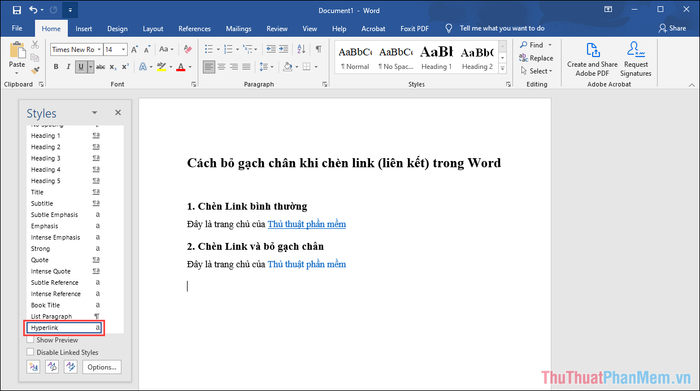Switch to the Layout tab
This screenshot has height=391, width=700.
pyautogui.click(x=153, y=28)
